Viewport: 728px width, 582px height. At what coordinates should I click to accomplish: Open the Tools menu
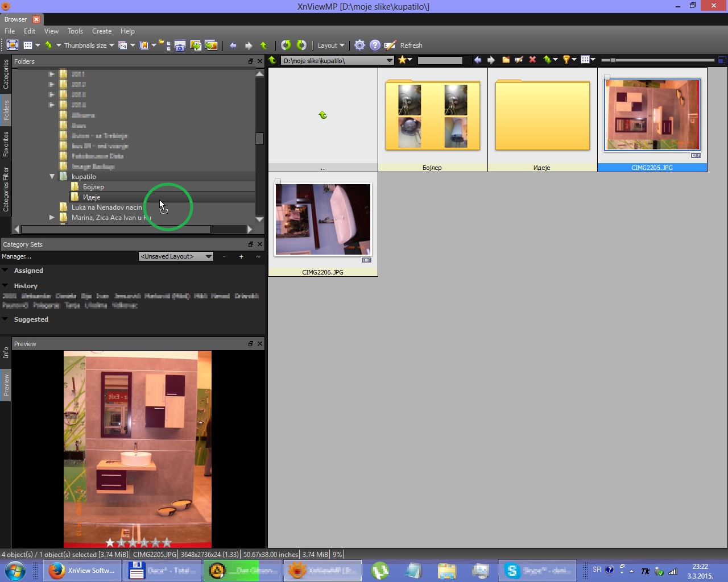tap(75, 31)
